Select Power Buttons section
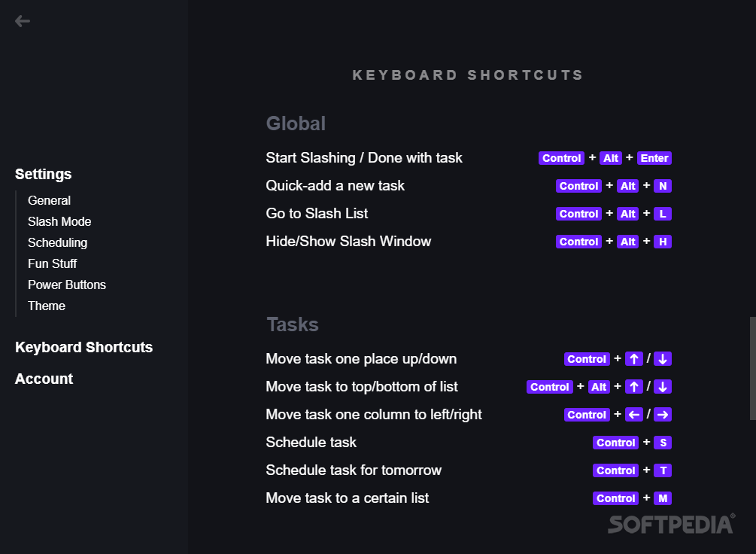756x554 pixels. (66, 285)
